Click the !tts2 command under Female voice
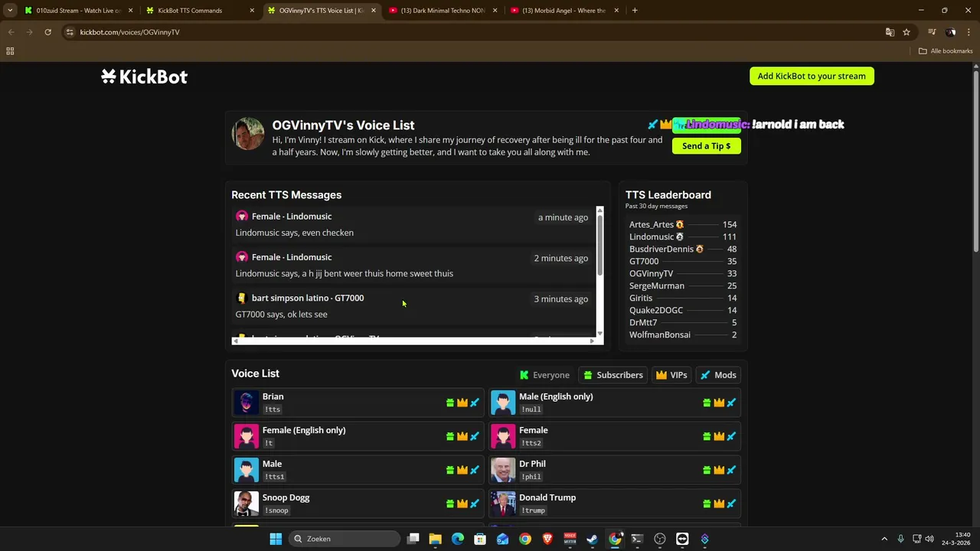This screenshot has width=980, height=551. [x=531, y=443]
